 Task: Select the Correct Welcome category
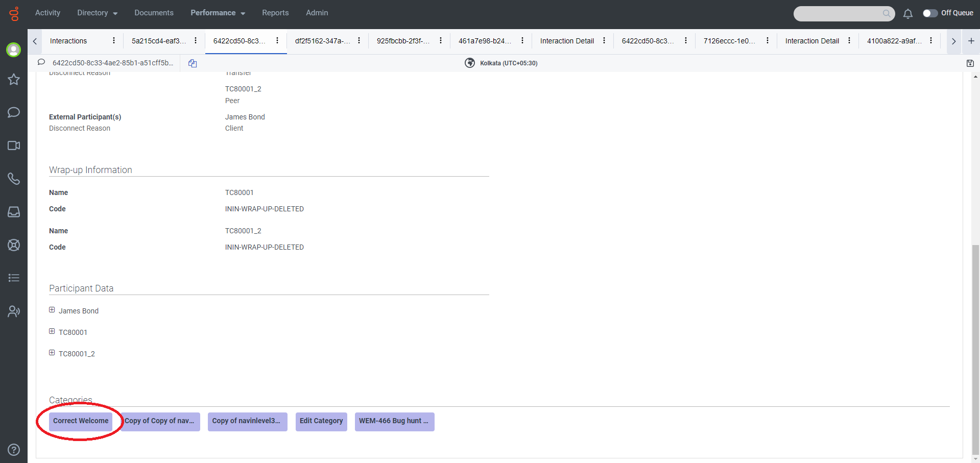pos(80,421)
